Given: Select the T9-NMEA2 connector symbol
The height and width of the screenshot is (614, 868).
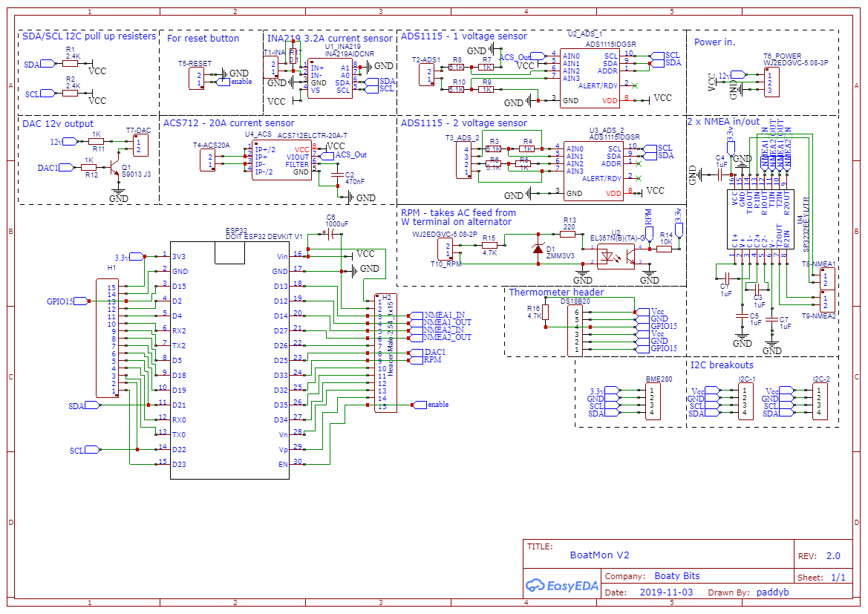Looking at the screenshot, I should pyautogui.click(x=827, y=301).
